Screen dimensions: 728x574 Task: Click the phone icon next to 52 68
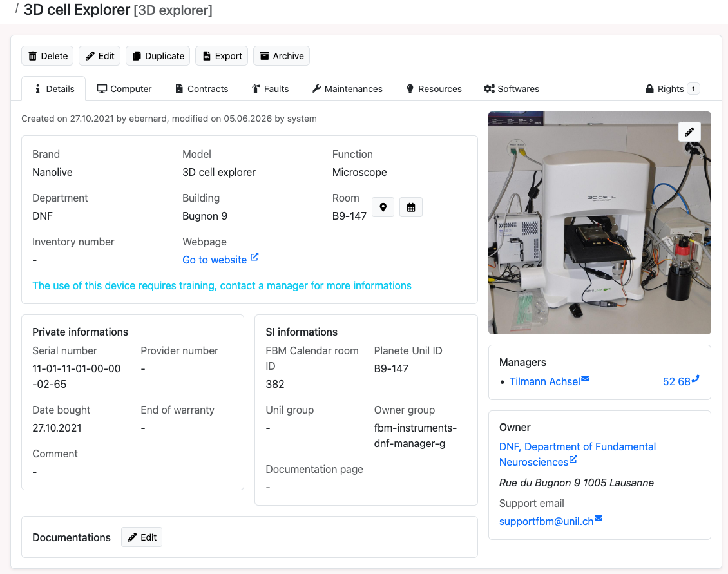tap(696, 379)
